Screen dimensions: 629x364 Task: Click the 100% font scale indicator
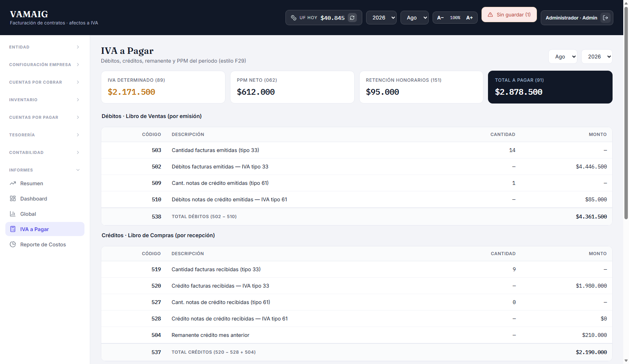[x=455, y=18]
